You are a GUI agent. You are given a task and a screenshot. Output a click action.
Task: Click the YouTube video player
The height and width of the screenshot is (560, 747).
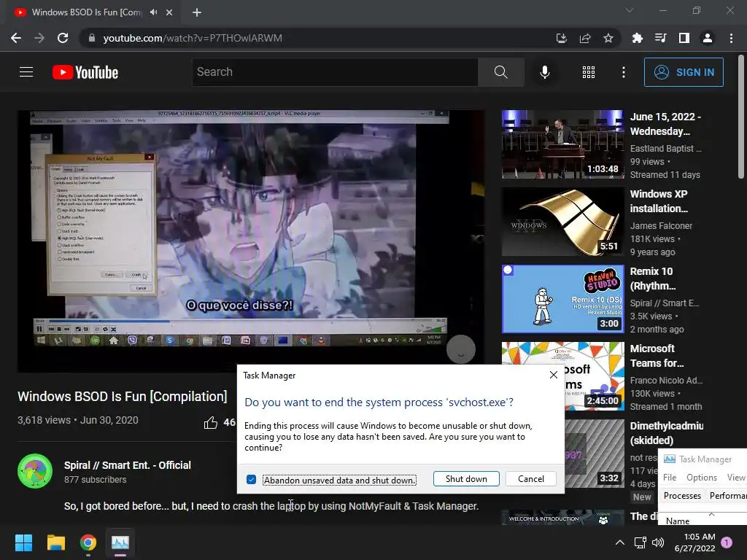pyautogui.click(x=251, y=241)
